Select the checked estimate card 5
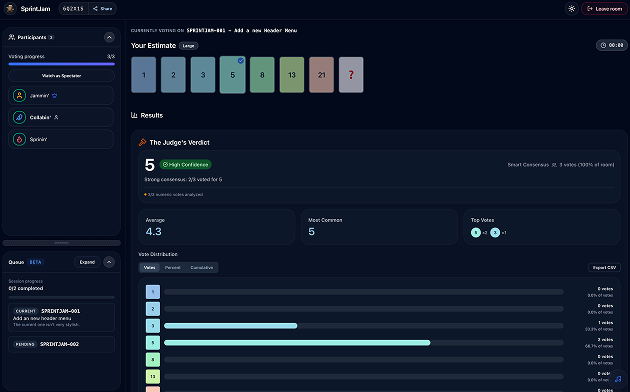 233,75
